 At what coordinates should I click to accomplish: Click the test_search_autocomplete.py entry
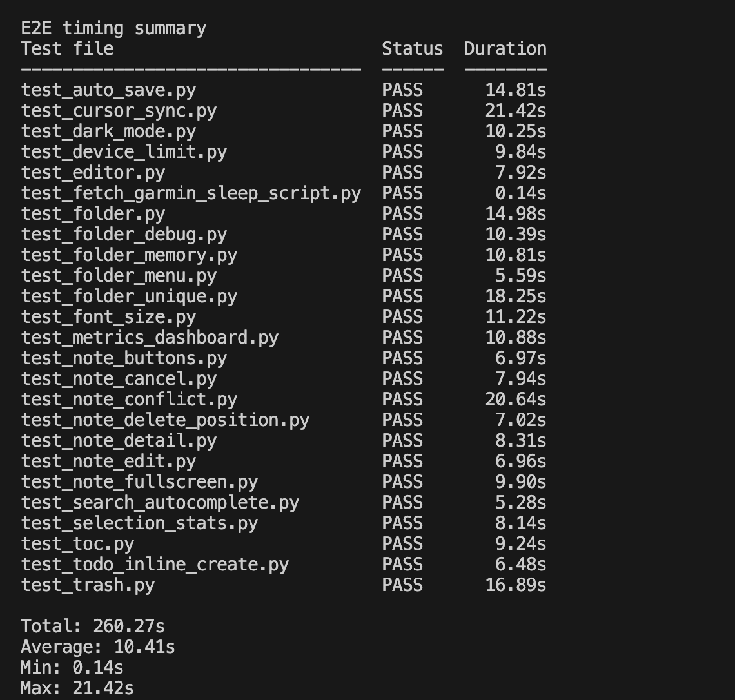tap(160, 502)
